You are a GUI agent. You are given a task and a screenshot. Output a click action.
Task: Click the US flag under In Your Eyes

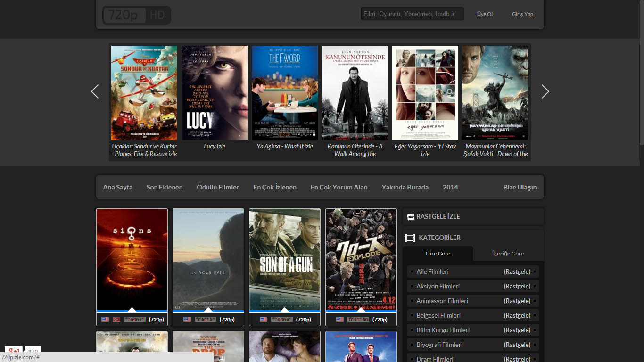187,319
